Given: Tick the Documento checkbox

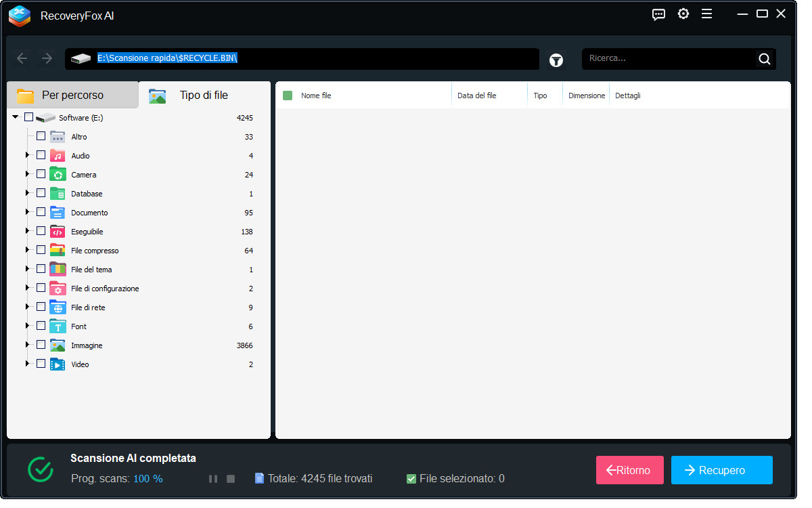Looking at the screenshot, I should [x=41, y=212].
